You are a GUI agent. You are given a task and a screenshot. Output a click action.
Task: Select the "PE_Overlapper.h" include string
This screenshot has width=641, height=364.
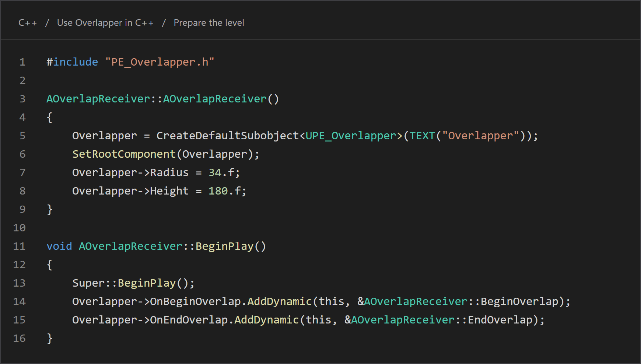(x=160, y=62)
